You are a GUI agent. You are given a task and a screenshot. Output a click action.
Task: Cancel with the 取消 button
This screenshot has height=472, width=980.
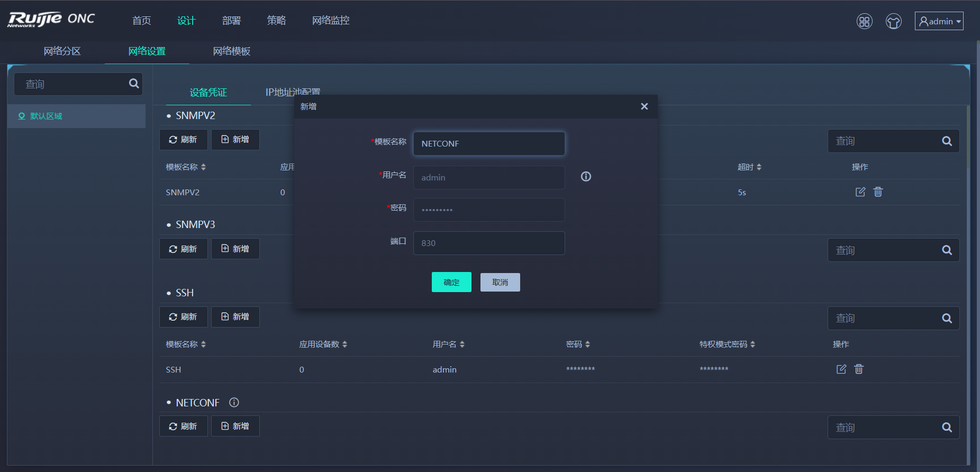click(x=500, y=283)
